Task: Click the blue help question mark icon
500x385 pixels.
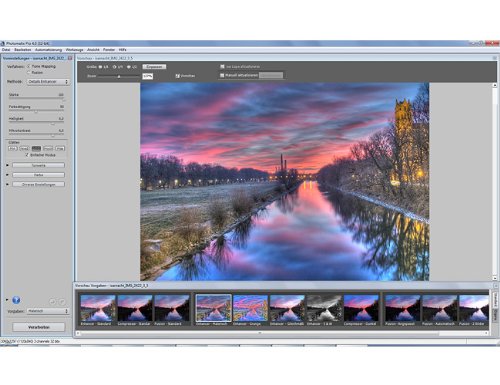Action: (x=16, y=300)
